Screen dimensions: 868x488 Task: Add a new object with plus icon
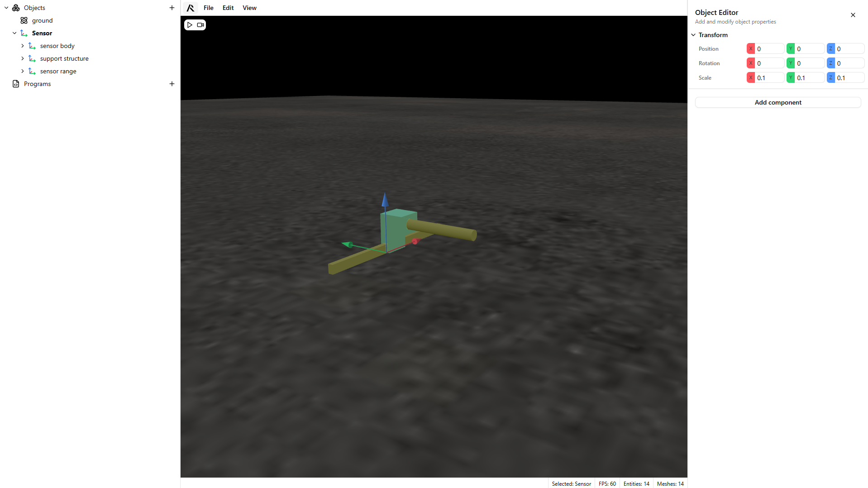(x=172, y=8)
